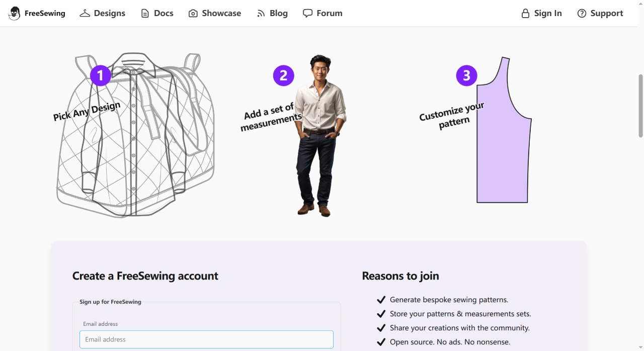The height and width of the screenshot is (351, 644).
Task: Click the page vertical scrollbar thumb
Action: coord(640,106)
